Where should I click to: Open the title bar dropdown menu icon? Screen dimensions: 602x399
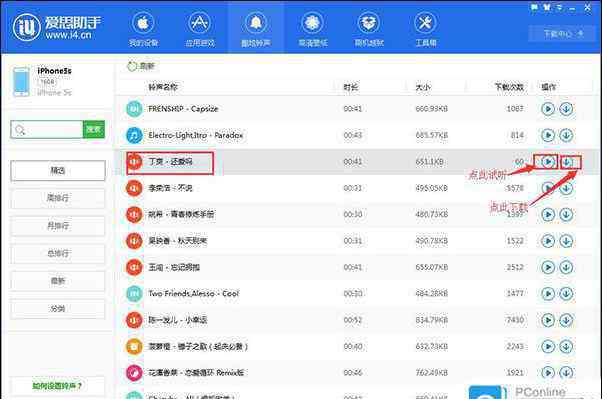coord(560,7)
